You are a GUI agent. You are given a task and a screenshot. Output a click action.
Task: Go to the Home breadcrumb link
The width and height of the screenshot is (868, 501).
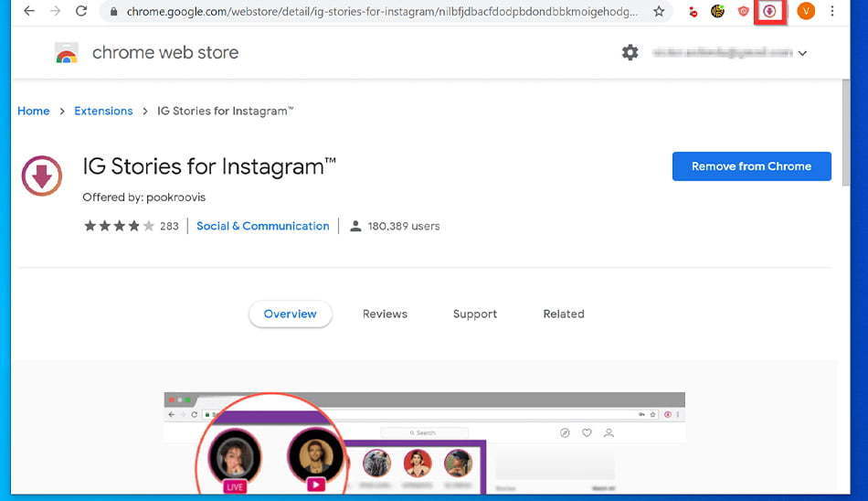click(x=33, y=111)
